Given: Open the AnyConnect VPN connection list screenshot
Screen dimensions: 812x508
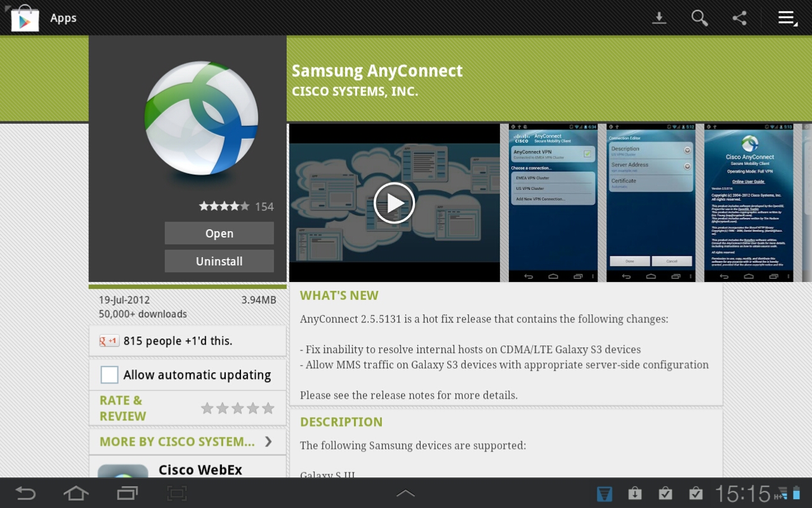Looking at the screenshot, I should [553, 203].
